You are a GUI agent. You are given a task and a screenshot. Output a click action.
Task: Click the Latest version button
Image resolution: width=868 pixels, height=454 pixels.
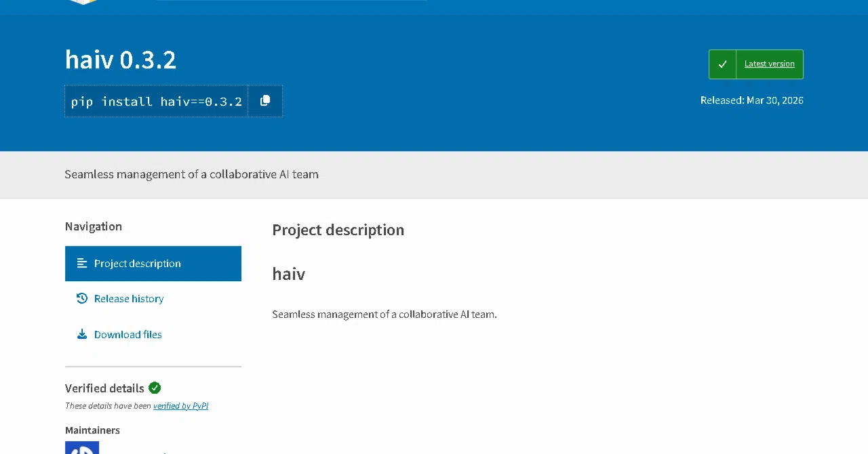click(756, 64)
